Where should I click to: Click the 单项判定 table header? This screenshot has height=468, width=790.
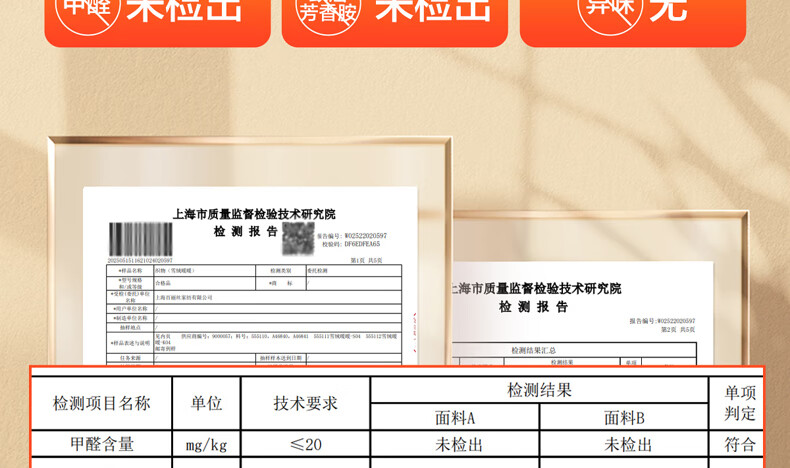tap(740, 403)
